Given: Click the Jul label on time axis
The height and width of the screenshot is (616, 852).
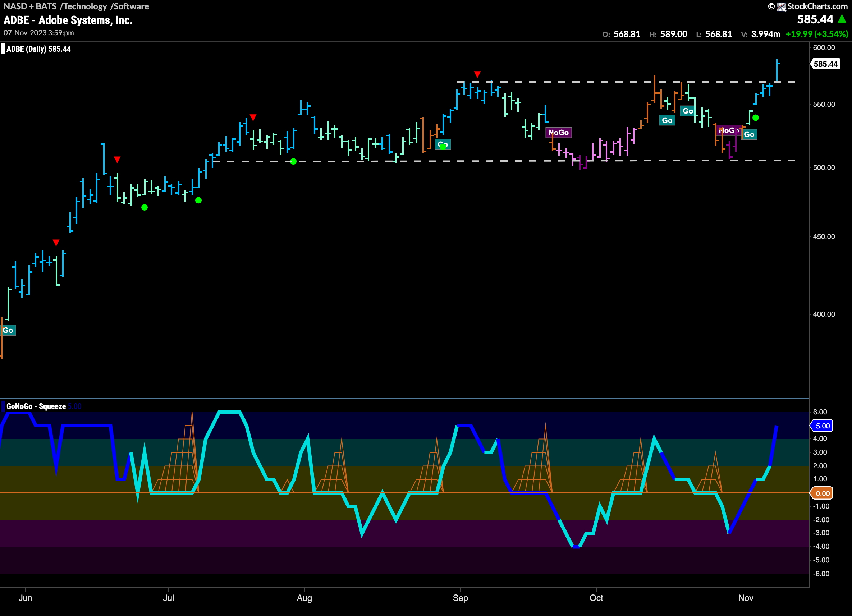Looking at the screenshot, I should pos(168,598).
